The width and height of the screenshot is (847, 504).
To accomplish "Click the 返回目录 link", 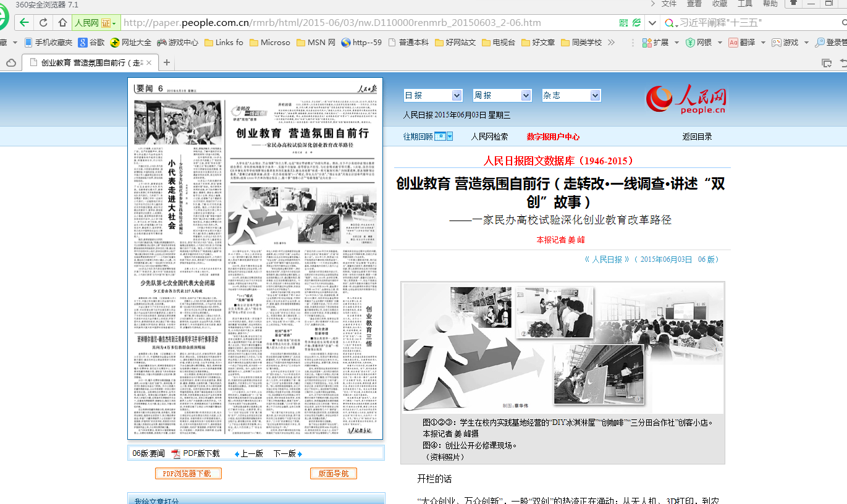I will 697,136.
